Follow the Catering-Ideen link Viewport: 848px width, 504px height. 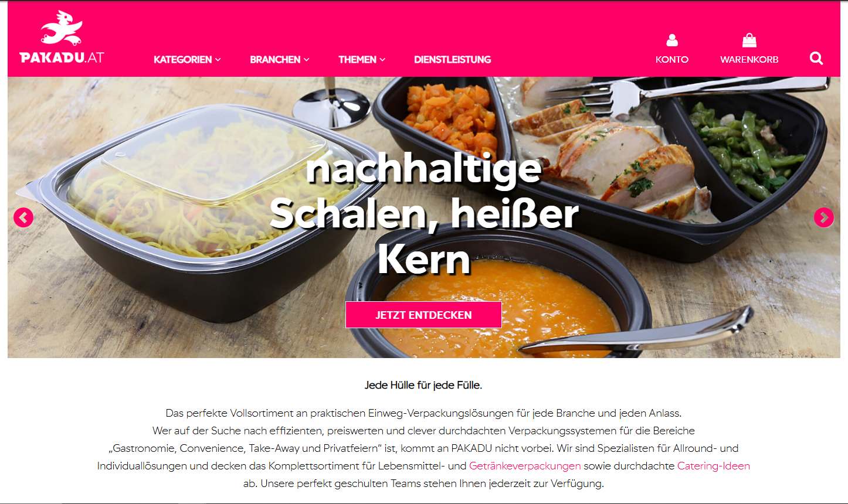pos(714,466)
